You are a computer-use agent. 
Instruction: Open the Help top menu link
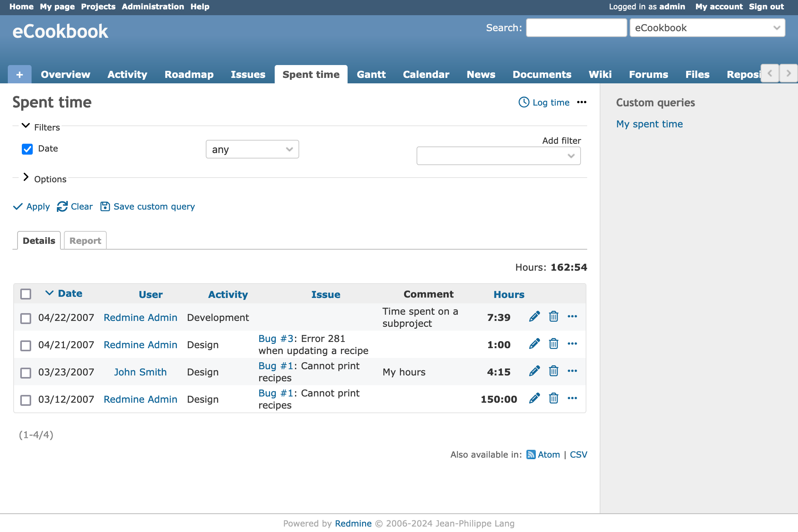200,7
